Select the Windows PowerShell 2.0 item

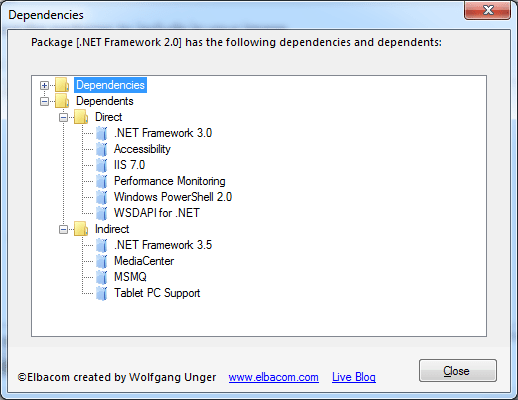click(x=173, y=197)
